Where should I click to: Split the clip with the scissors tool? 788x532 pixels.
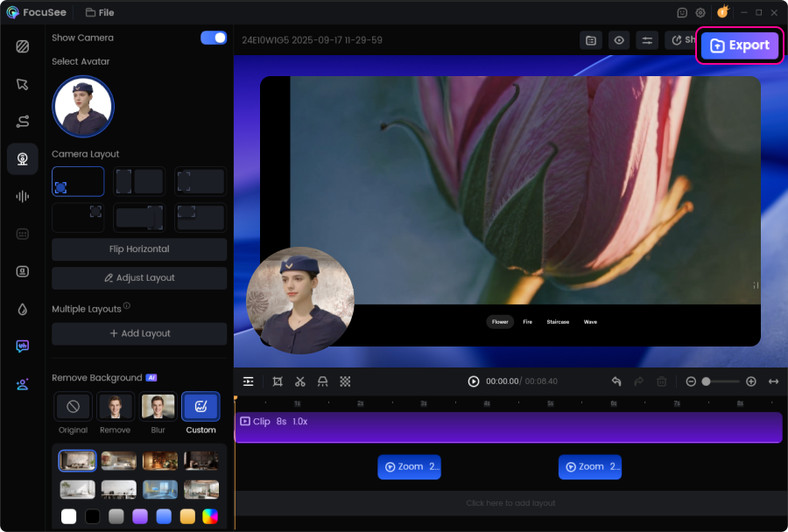300,381
